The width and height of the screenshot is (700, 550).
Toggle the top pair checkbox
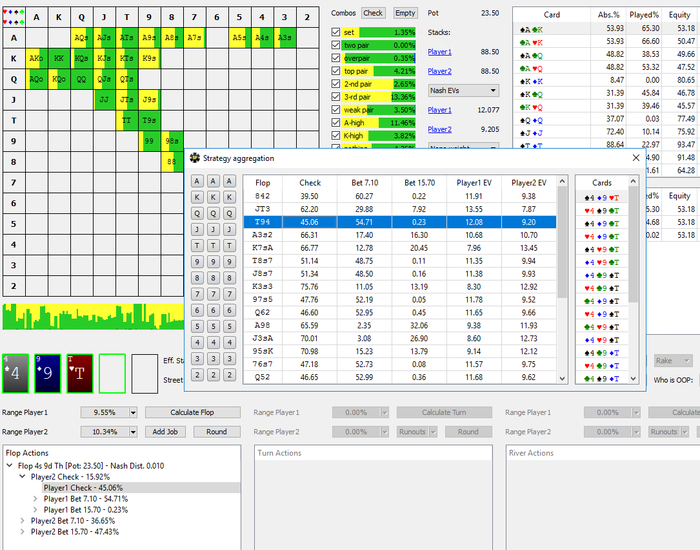(x=336, y=71)
